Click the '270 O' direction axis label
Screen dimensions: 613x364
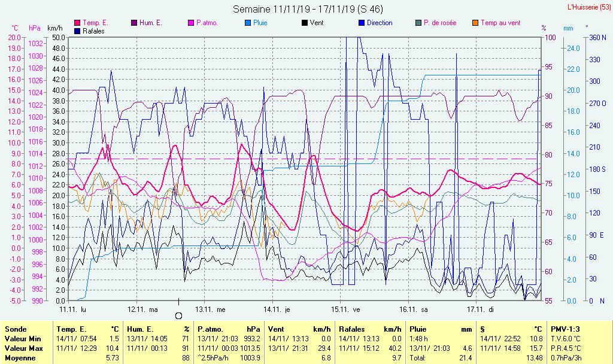click(x=598, y=104)
